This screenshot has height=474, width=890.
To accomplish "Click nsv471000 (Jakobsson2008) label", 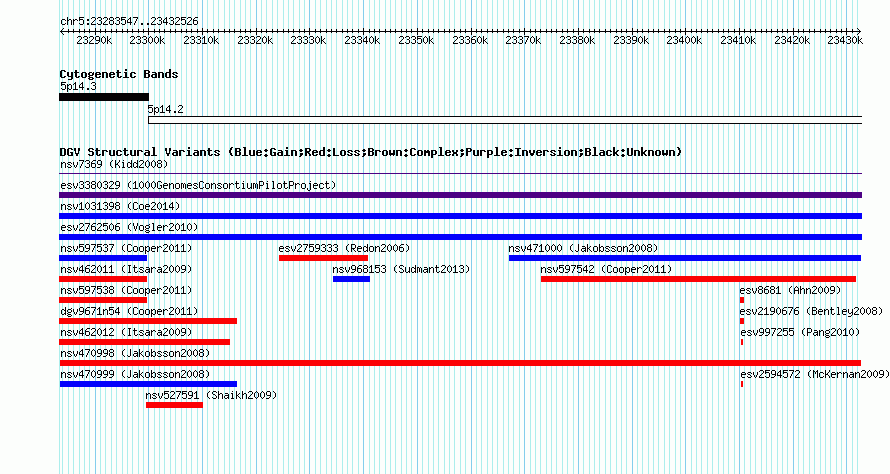I will 583,249.
